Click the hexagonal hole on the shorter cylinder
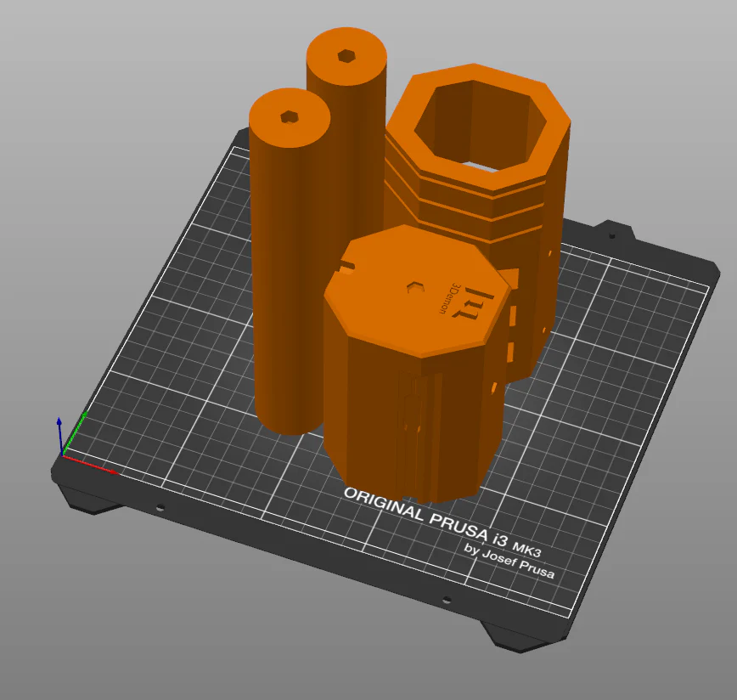The width and height of the screenshot is (737, 700). pyautogui.click(x=289, y=116)
